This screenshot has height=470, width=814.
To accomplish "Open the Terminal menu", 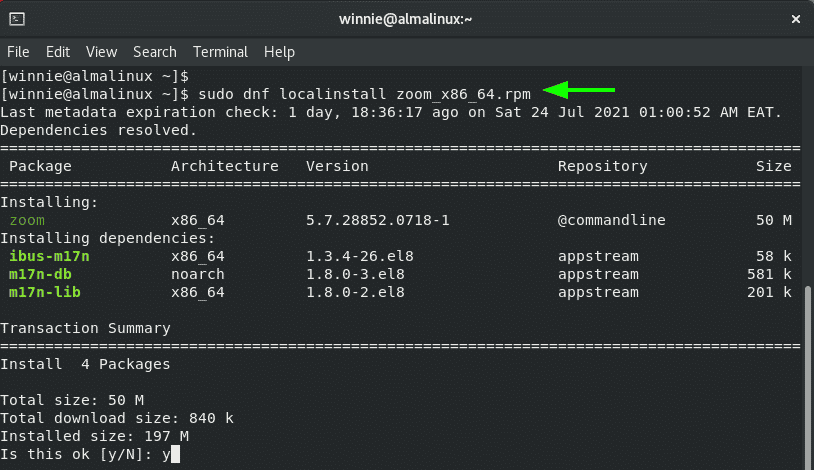I will point(220,52).
